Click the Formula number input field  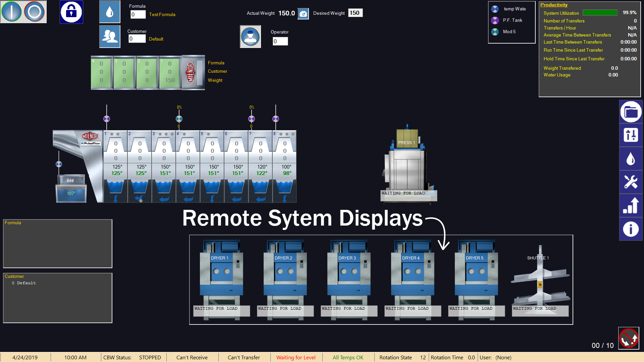[x=138, y=14]
